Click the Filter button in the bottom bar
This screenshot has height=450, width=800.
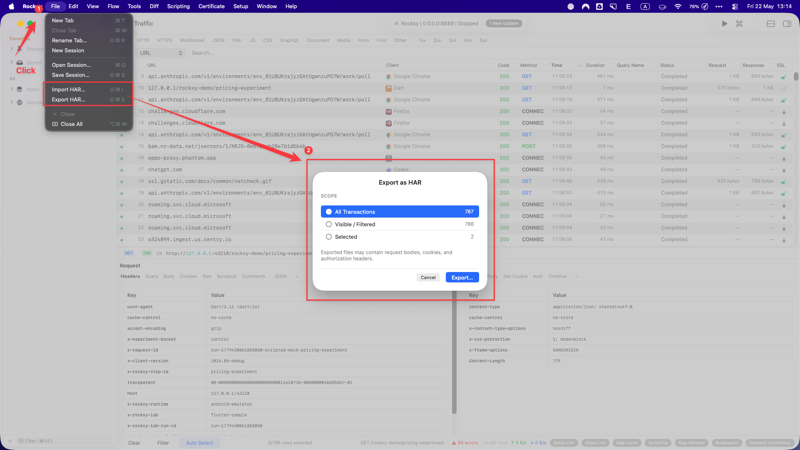tap(163, 443)
